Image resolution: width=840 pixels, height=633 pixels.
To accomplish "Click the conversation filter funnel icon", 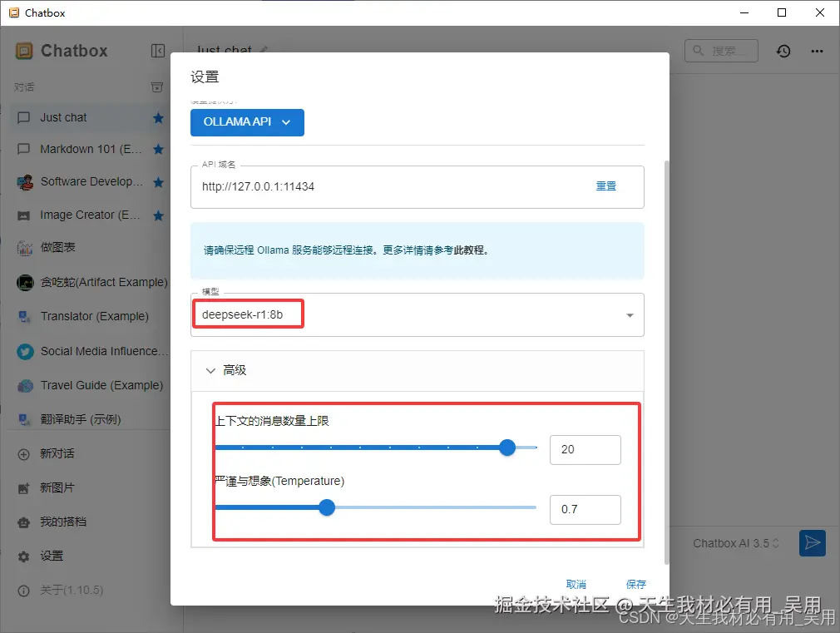I will pos(156,87).
